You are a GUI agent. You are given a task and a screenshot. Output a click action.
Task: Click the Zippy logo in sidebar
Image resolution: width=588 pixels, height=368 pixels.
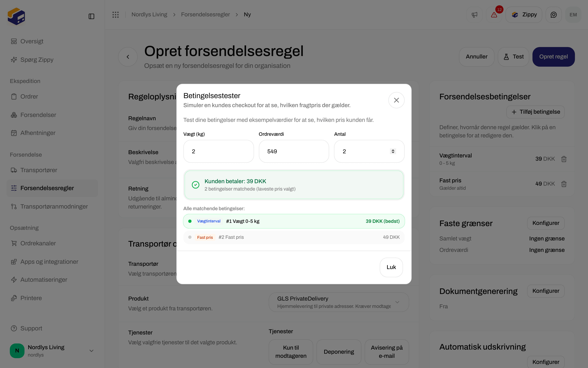point(16,16)
